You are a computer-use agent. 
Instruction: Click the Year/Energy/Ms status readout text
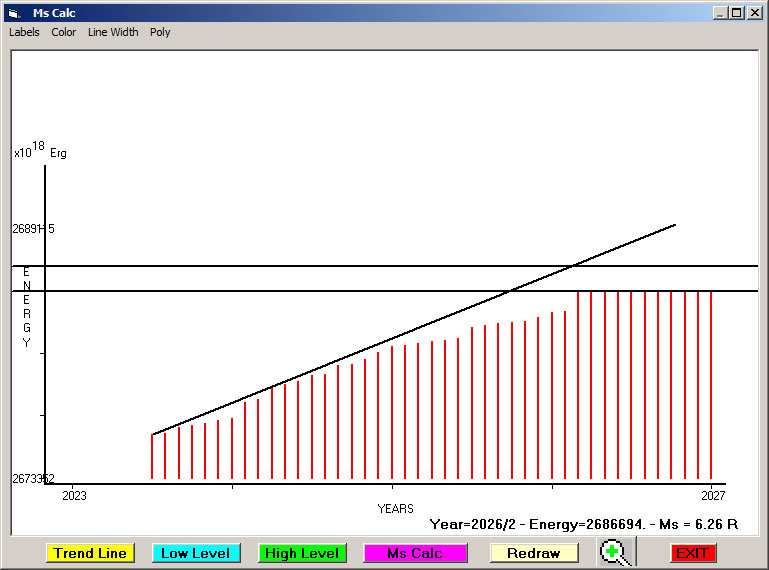coord(584,523)
